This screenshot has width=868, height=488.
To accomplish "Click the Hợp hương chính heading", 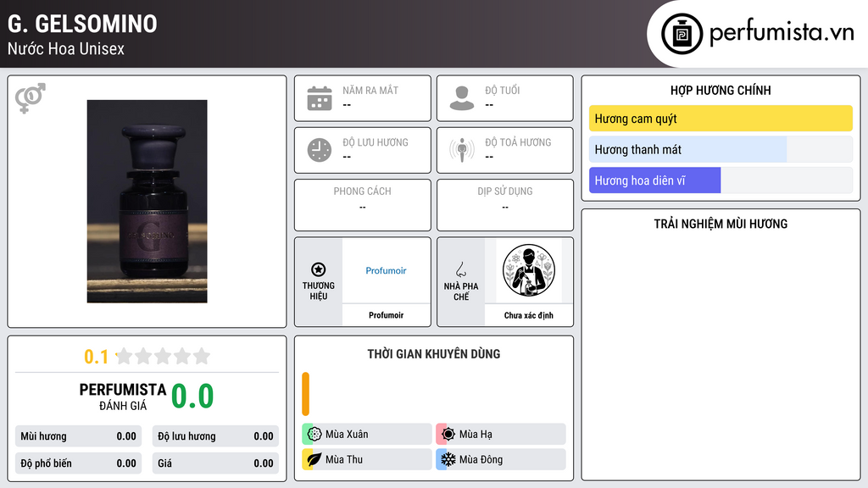I will coord(721,90).
